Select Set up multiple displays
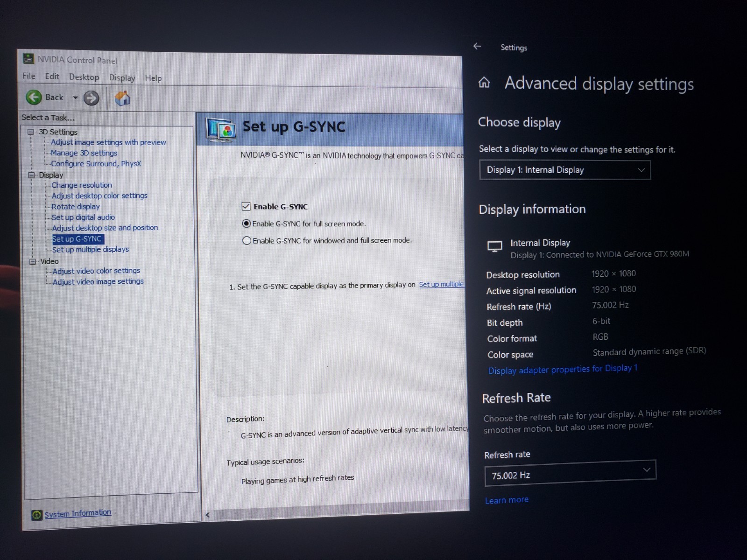The image size is (747, 560). [91, 250]
